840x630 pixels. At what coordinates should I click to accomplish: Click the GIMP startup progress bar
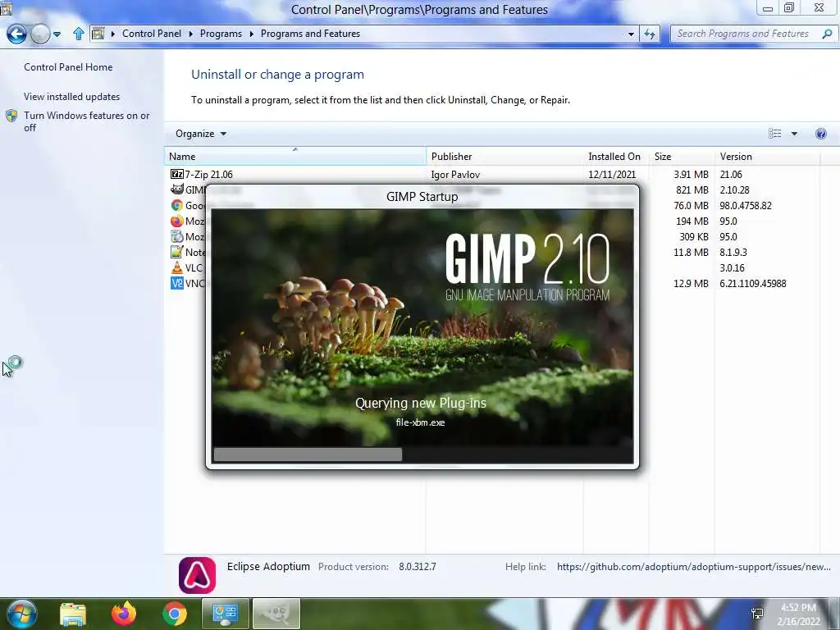tap(422, 454)
